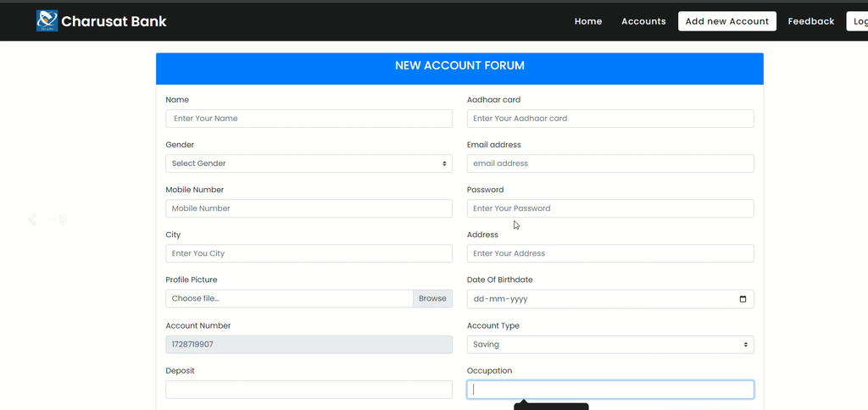Focus the email address input
The image size is (868, 410).
(x=610, y=163)
